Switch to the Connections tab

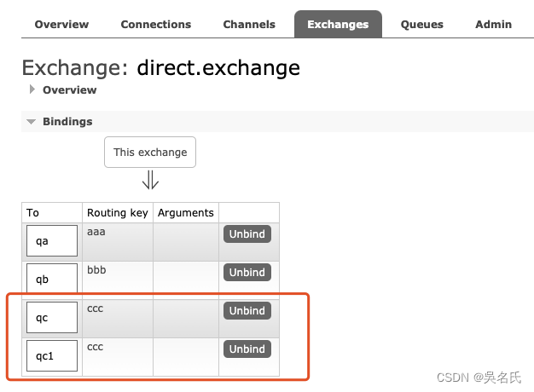coord(156,24)
